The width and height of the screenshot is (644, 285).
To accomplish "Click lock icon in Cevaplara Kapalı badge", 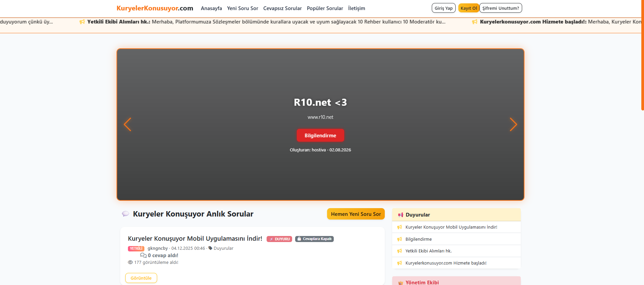I will click(x=299, y=239).
